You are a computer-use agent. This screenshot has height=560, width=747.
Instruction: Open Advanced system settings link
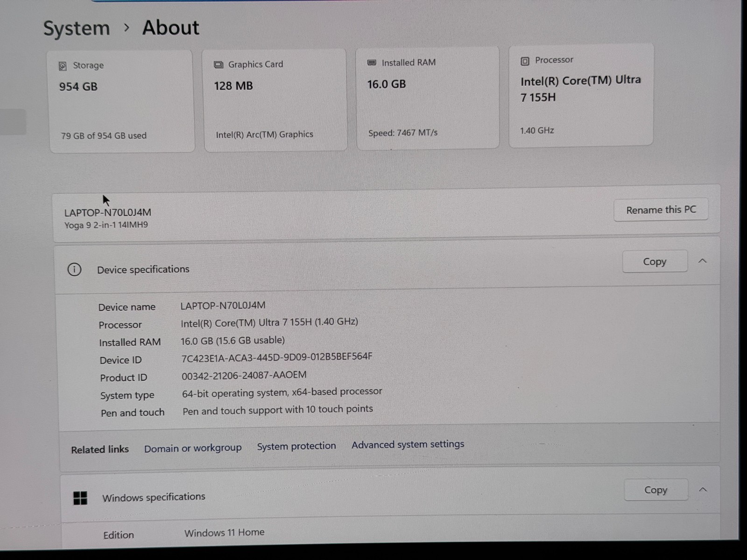[408, 444]
